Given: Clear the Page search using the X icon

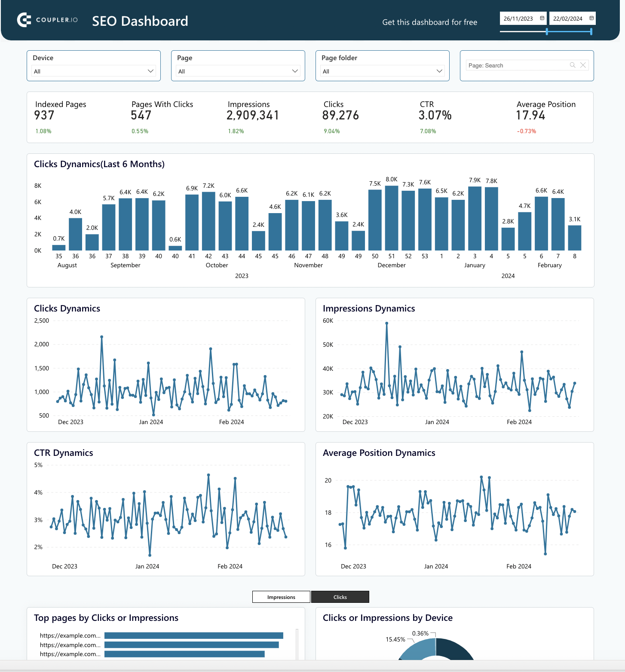Looking at the screenshot, I should click(x=583, y=65).
